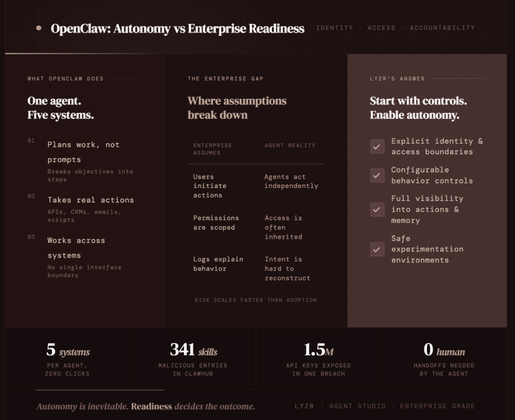Click the 'Intent is hard to reconstruct' cell
Viewport: 515px width, 420px height.
[287, 269]
